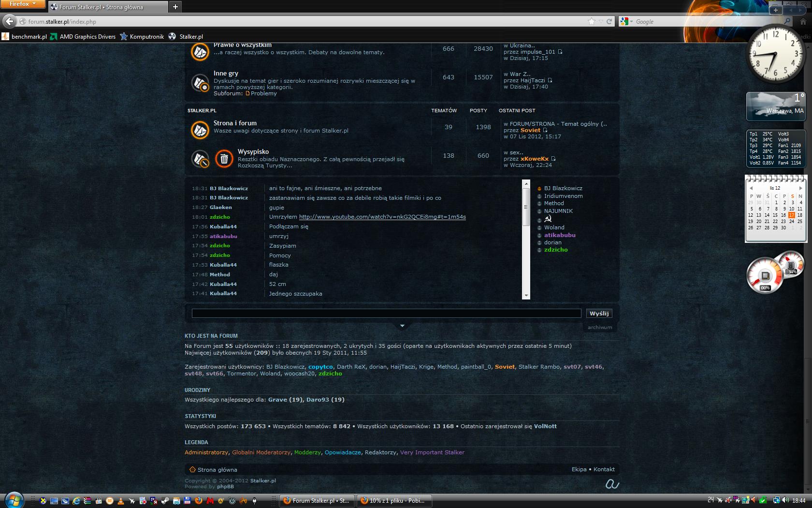Open the search engine selector dropdown
812x508 pixels.
click(626, 21)
